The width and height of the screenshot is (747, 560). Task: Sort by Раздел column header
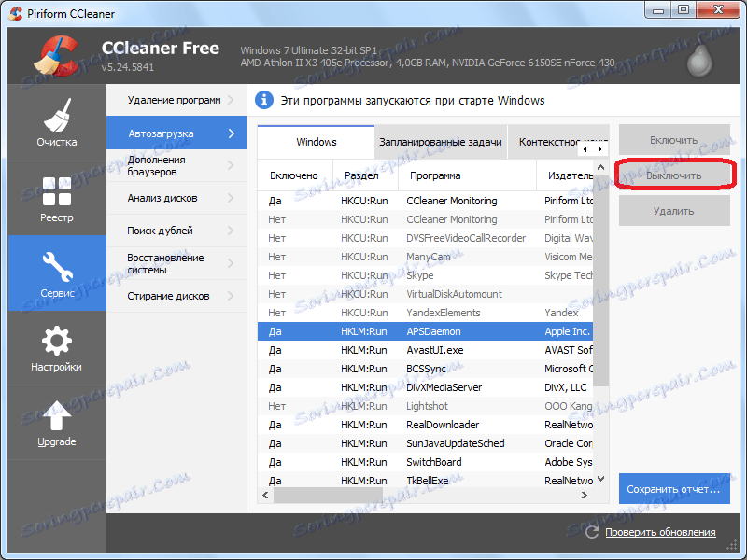point(365,175)
